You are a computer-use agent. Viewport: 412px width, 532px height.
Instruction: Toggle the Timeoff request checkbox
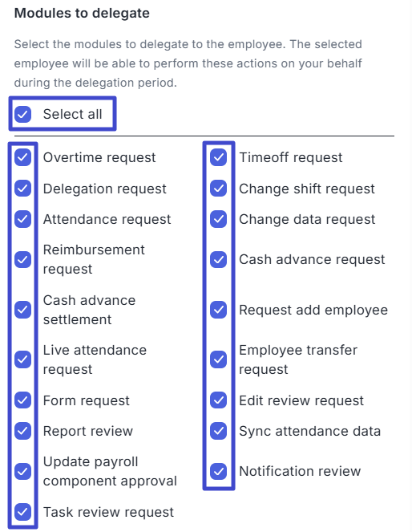tap(219, 157)
